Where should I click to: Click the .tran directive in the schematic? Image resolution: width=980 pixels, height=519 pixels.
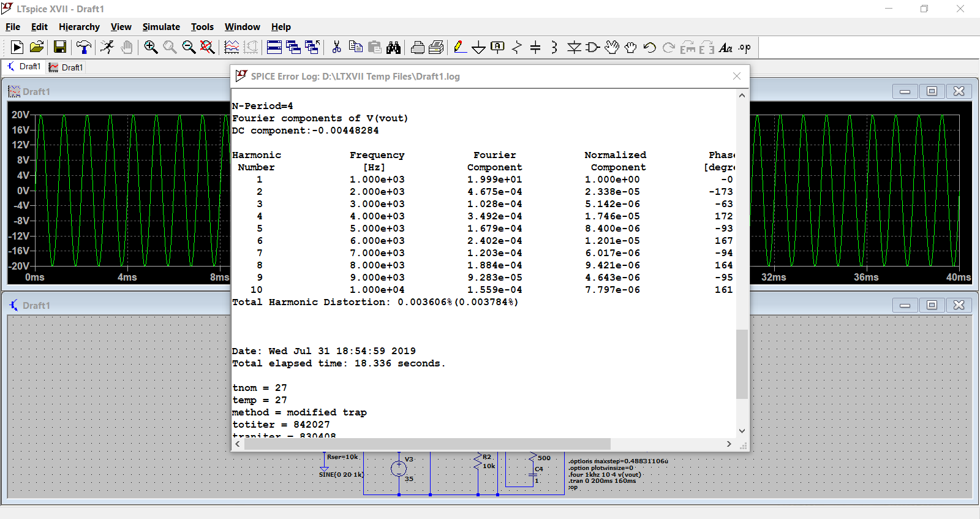pos(602,481)
